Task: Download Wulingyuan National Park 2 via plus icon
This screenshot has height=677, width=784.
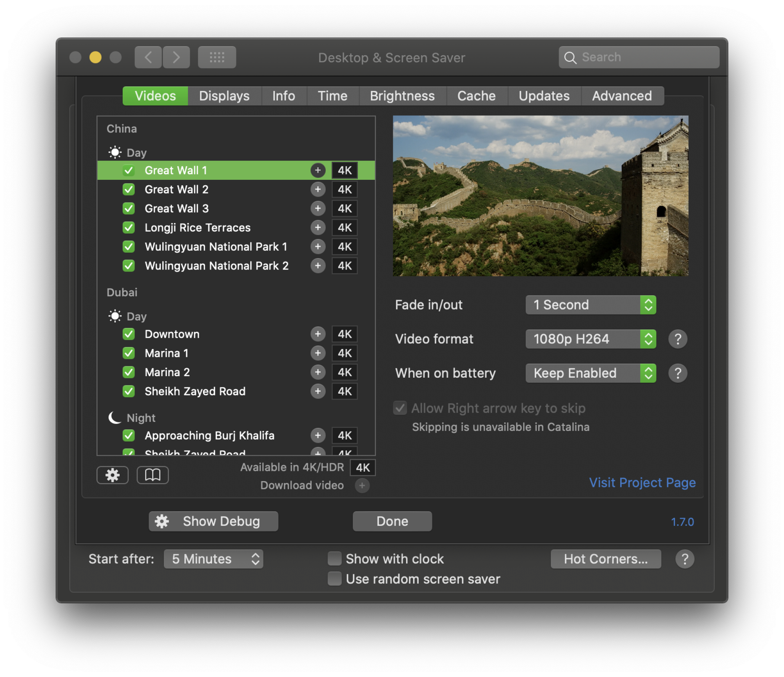Action: (318, 266)
